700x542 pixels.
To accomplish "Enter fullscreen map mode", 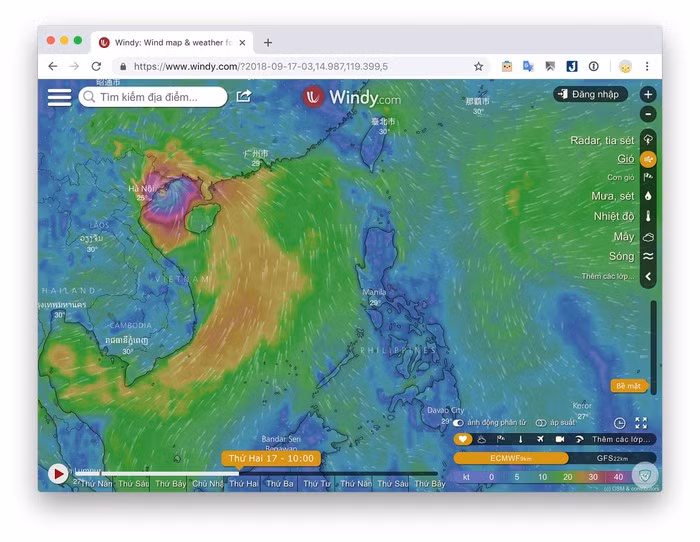I will tap(641, 423).
